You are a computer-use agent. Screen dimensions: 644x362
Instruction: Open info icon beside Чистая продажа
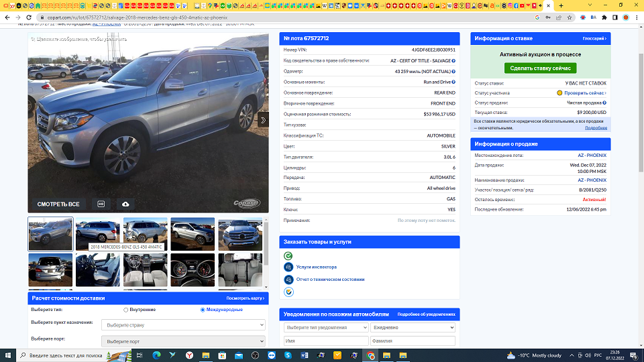pyautogui.click(x=604, y=103)
